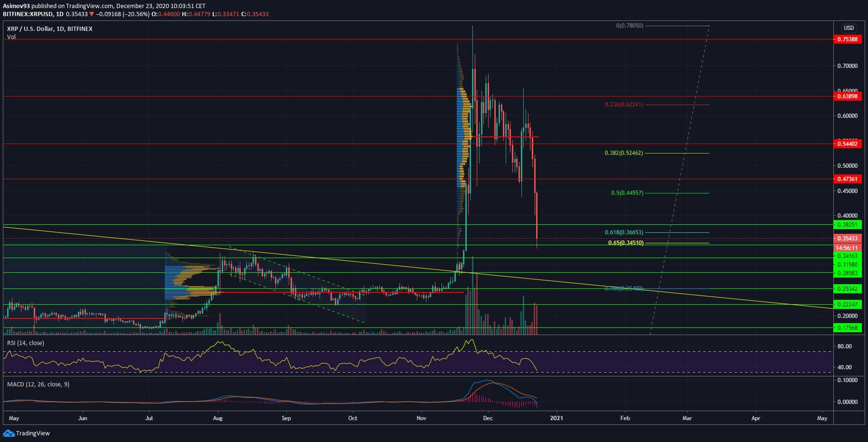Select the MACD (12, 26, close, 9) label
Image resolution: width=868 pixels, height=442 pixels.
click(38, 384)
